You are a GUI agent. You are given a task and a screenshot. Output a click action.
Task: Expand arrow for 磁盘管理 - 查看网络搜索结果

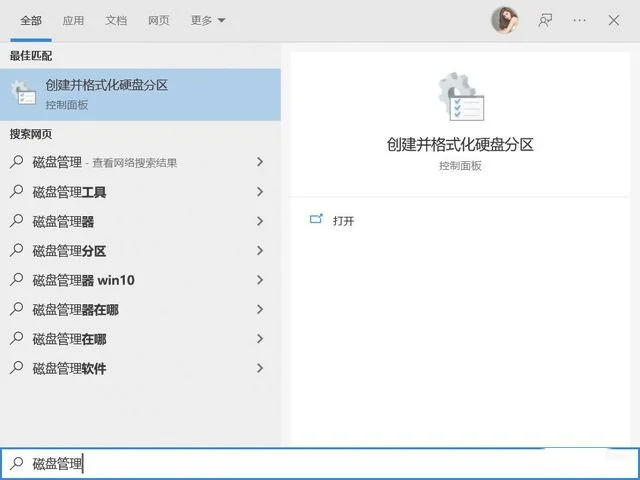(x=260, y=162)
